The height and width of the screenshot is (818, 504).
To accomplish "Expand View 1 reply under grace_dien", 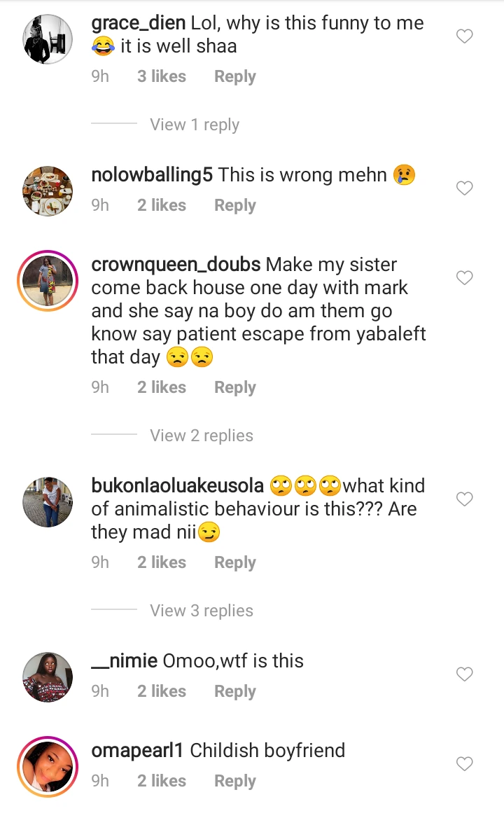I will (194, 125).
